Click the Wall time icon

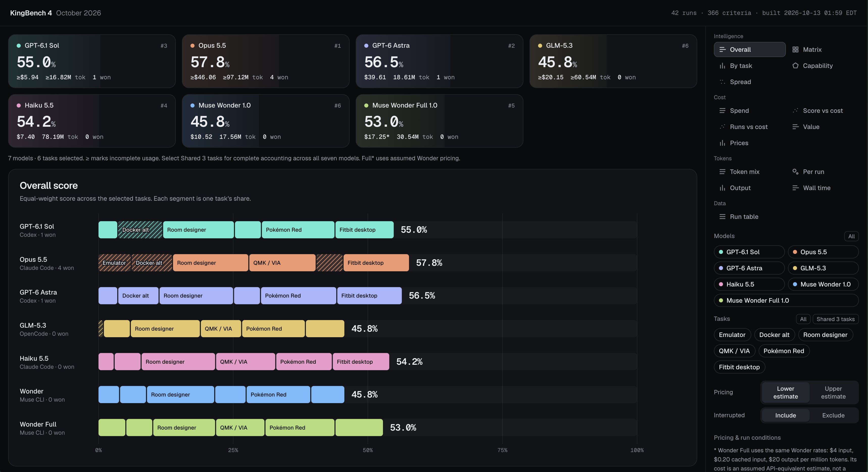click(x=795, y=188)
